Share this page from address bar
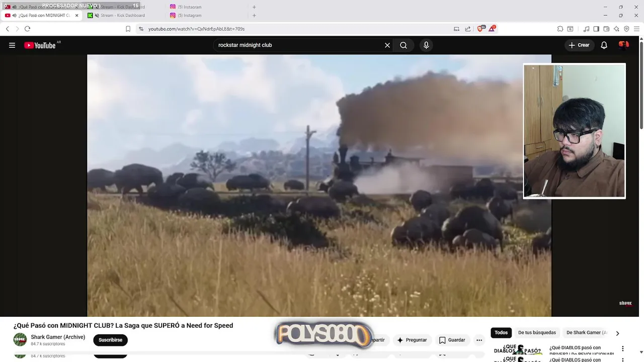This screenshot has width=644, height=362. pos(468,29)
